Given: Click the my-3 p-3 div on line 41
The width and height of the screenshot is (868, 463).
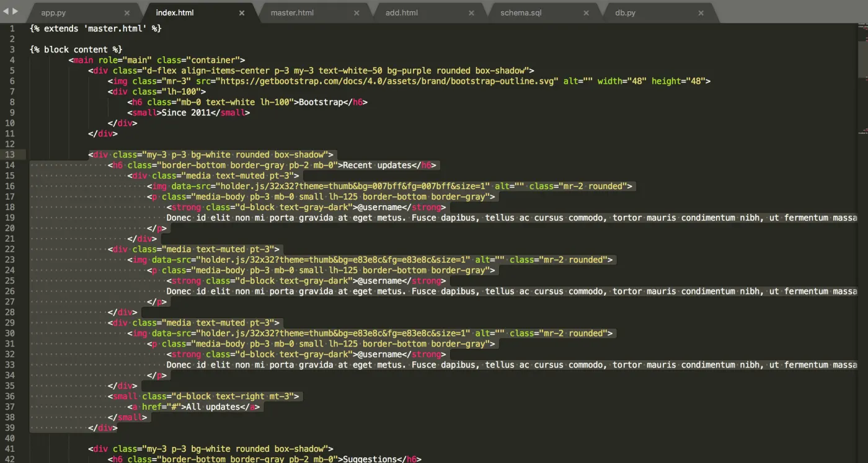Looking at the screenshot, I should coord(211,449).
